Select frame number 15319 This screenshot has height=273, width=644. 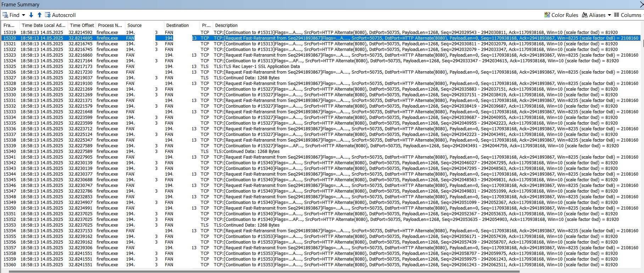(x=10, y=33)
